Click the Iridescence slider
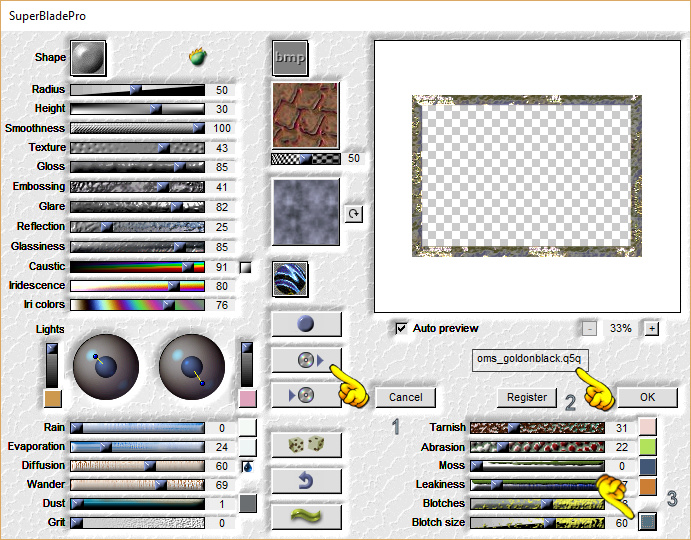The height and width of the screenshot is (540, 691). 137,286
